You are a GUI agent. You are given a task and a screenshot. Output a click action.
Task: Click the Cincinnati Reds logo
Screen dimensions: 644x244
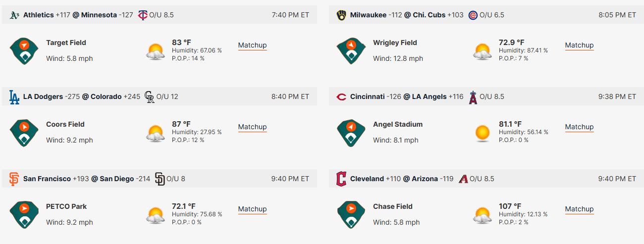(x=341, y=97)
